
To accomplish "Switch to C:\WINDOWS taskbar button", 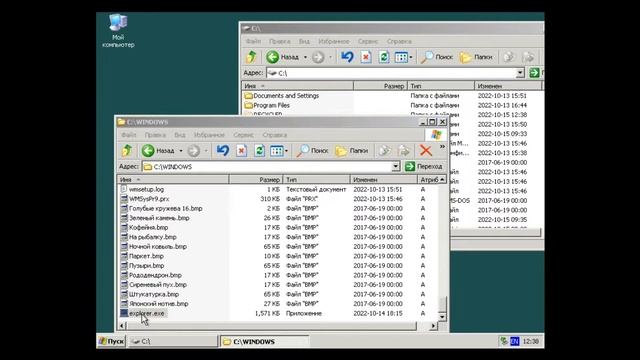I will 265,341.
